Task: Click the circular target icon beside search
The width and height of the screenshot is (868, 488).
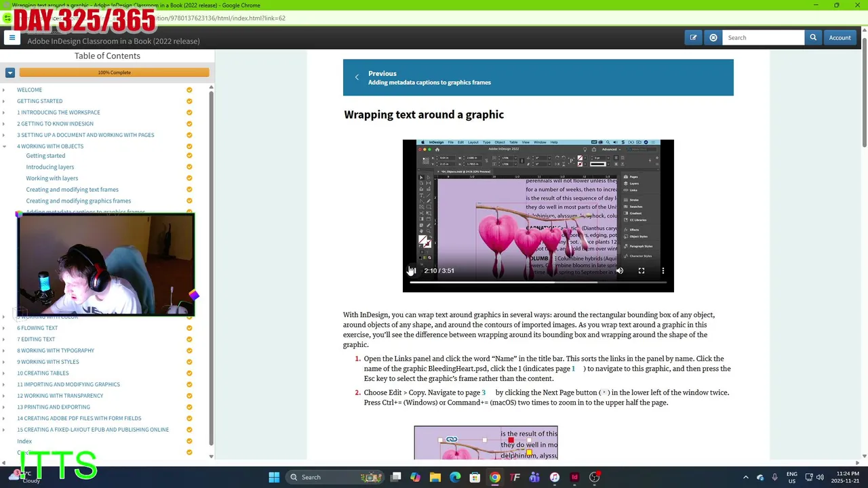Action: [713, 38]
